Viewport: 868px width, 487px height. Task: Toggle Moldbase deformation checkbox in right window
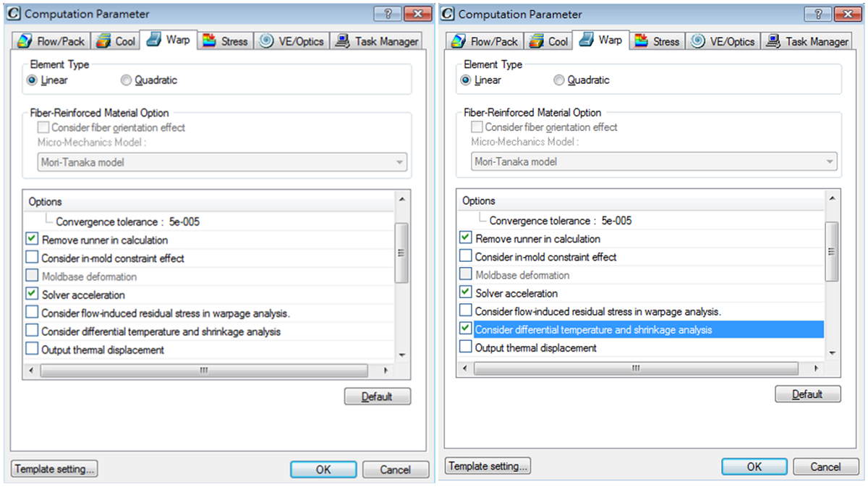click(466, 274)
